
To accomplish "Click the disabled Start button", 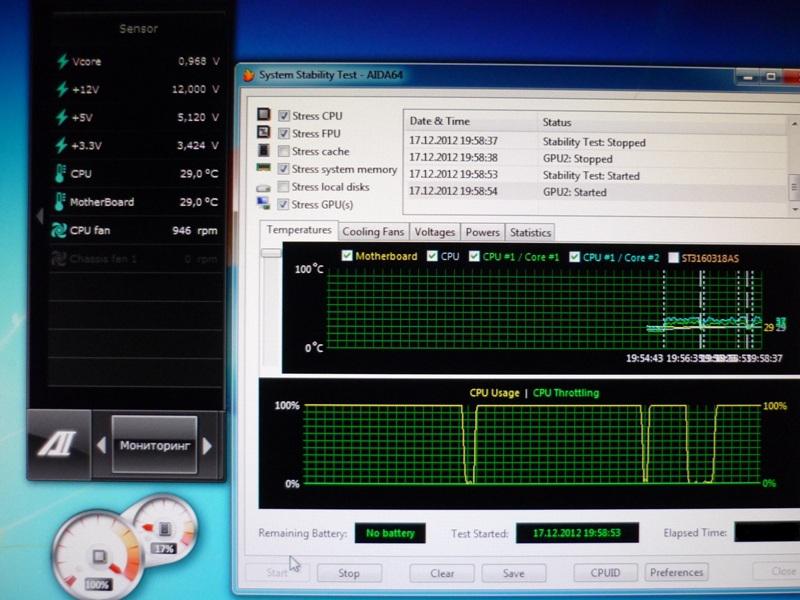I will [x=277, y=572].
